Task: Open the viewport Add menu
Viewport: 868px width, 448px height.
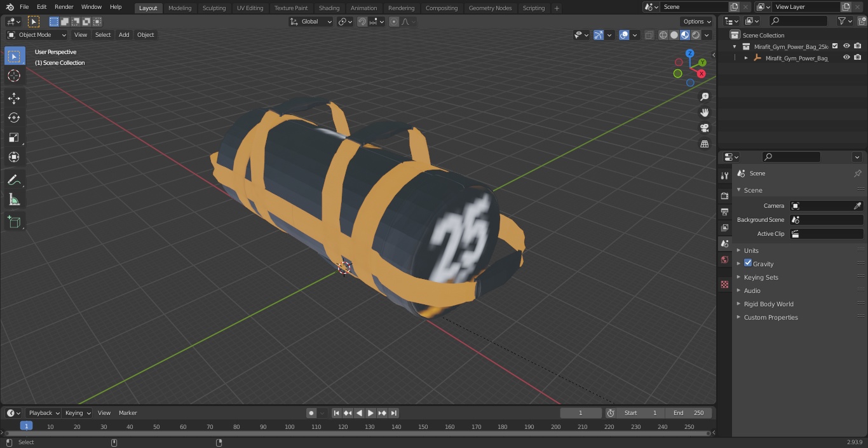Action: (x=124, y=35)
